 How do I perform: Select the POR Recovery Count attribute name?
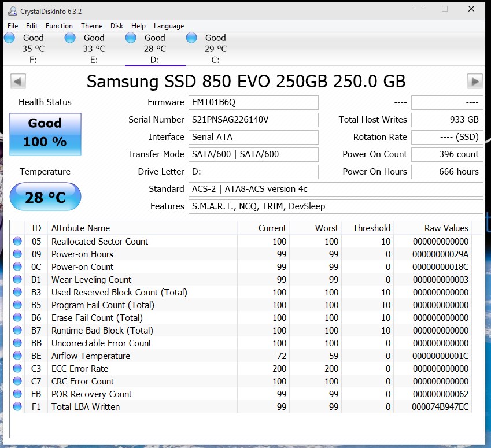pos(92,394)
